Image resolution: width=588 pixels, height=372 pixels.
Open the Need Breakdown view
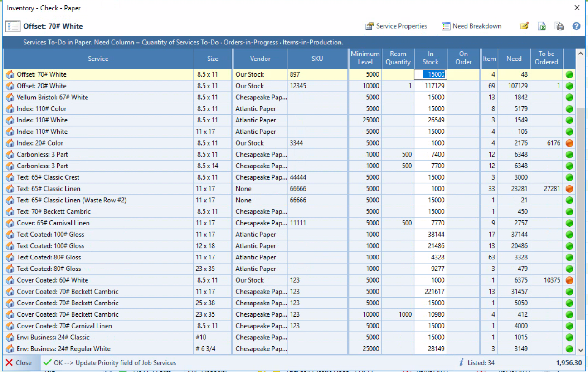pos(471,26)
